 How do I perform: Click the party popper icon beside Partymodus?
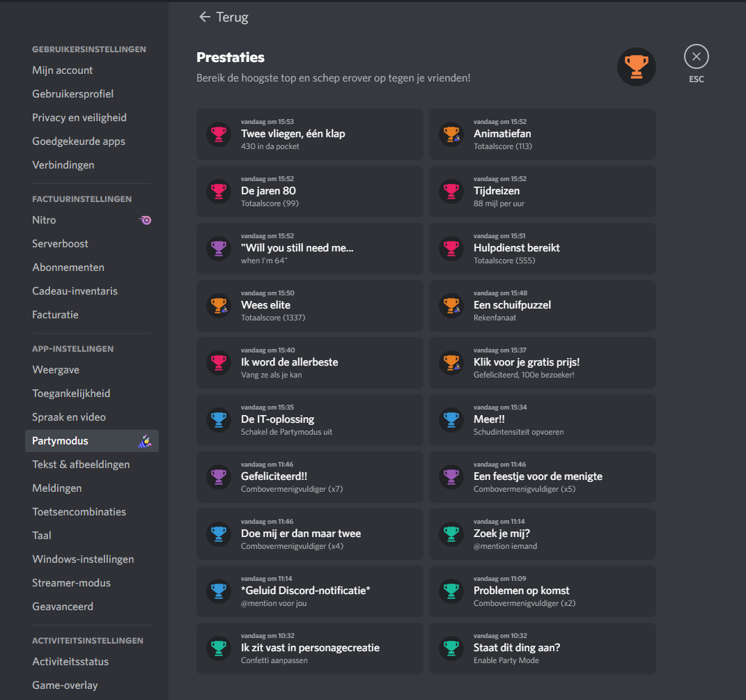145,441
